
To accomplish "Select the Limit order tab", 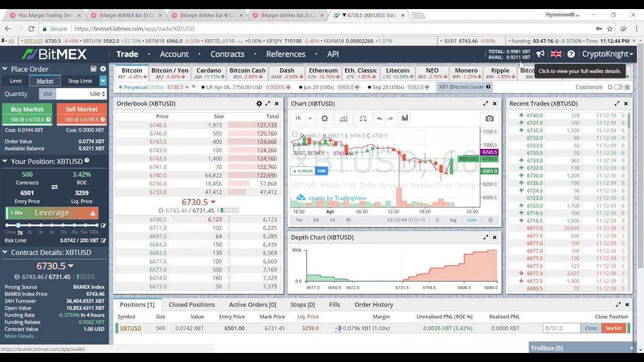I will (16, 80).
